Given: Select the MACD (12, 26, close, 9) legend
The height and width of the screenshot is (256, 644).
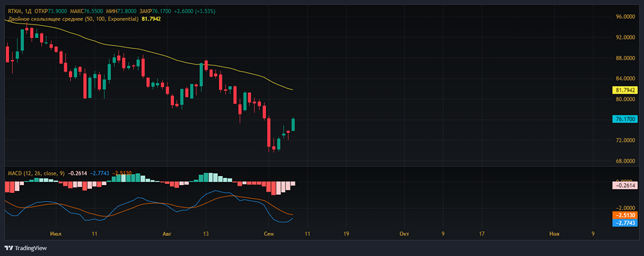Looking at the screenshot, I should 36,173.
